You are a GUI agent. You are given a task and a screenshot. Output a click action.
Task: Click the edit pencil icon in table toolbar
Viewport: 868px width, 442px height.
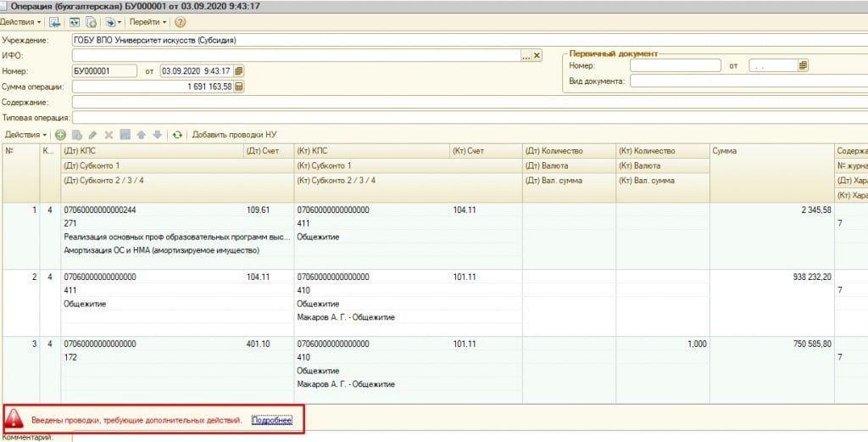92,135
